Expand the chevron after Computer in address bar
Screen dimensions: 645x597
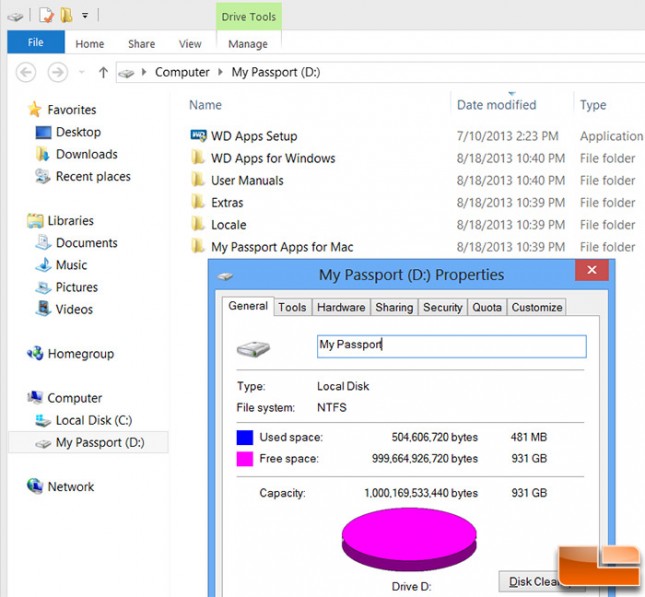[220, 72]
